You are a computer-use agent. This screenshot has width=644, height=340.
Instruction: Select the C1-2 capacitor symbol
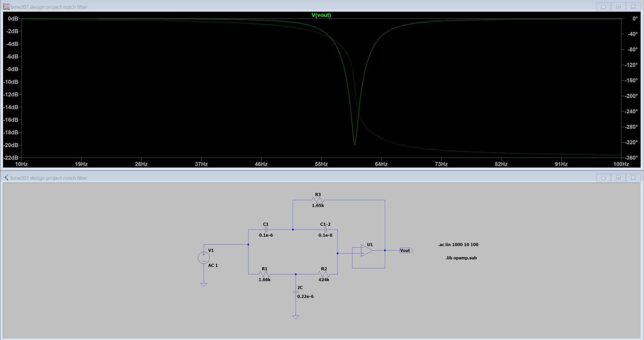[x=326, y=230]
